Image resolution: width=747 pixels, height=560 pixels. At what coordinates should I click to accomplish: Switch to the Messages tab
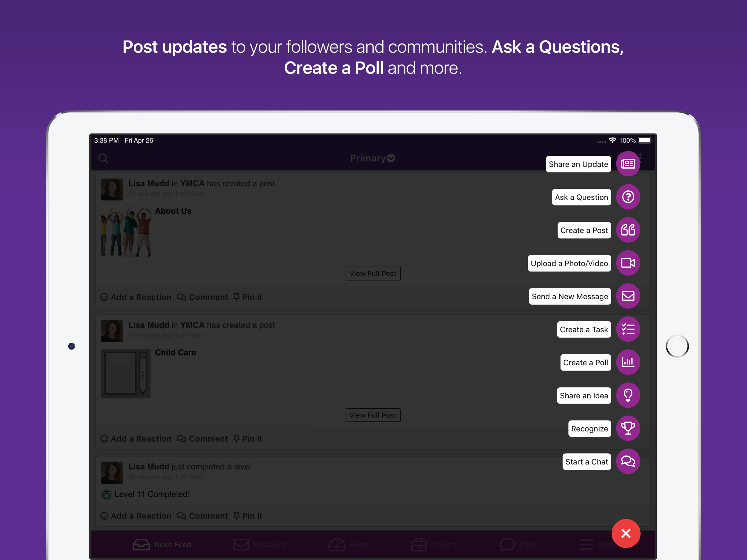click(x=260, y=544)
